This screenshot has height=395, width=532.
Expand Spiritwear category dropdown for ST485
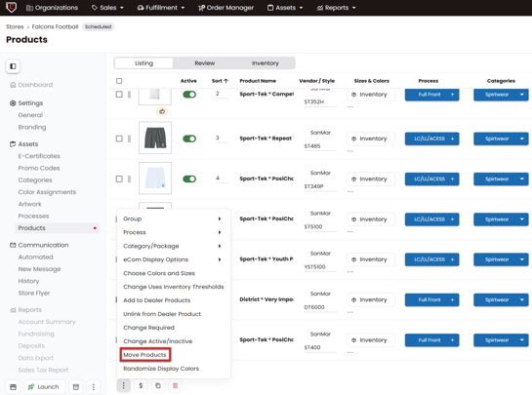tap(522, 138)
